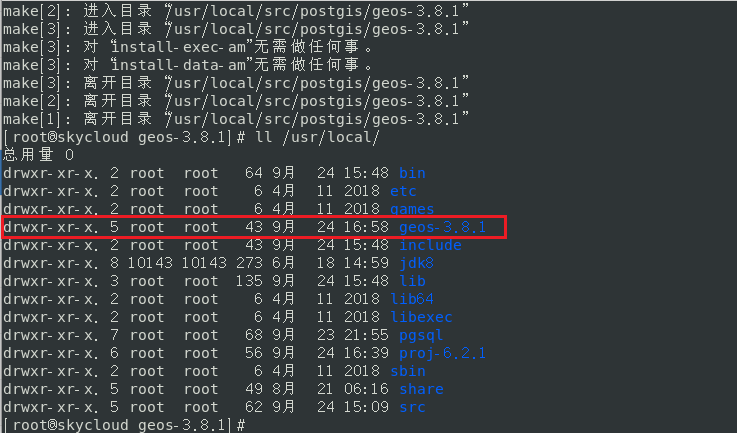Click the 'pgsql' directory name
Screen dimensions: 737x433
pyautogui.click(x=421, y=335)
